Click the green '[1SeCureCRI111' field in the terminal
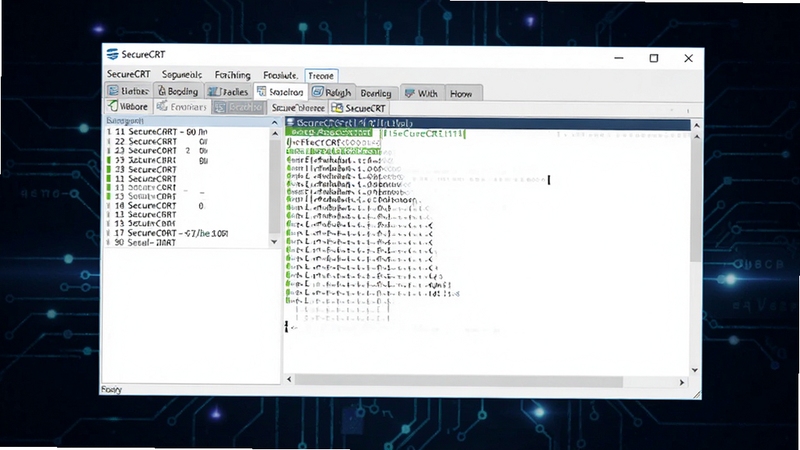 pos(424,134)
